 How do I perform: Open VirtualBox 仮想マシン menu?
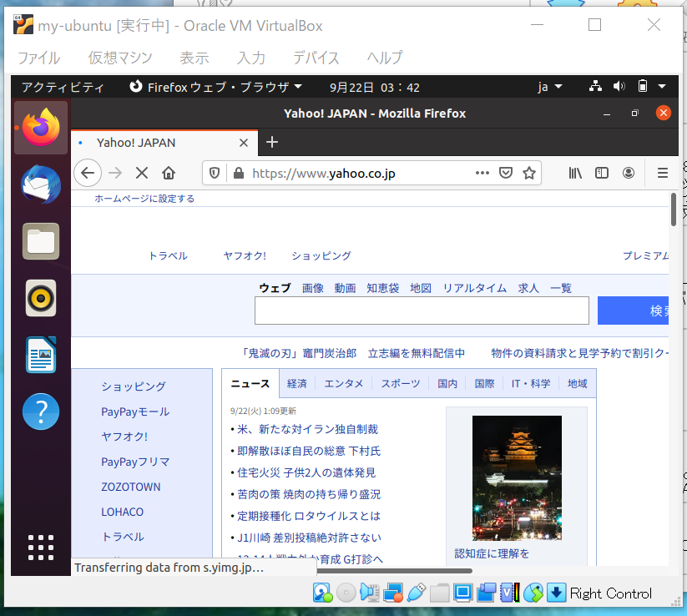click(119, 58)
